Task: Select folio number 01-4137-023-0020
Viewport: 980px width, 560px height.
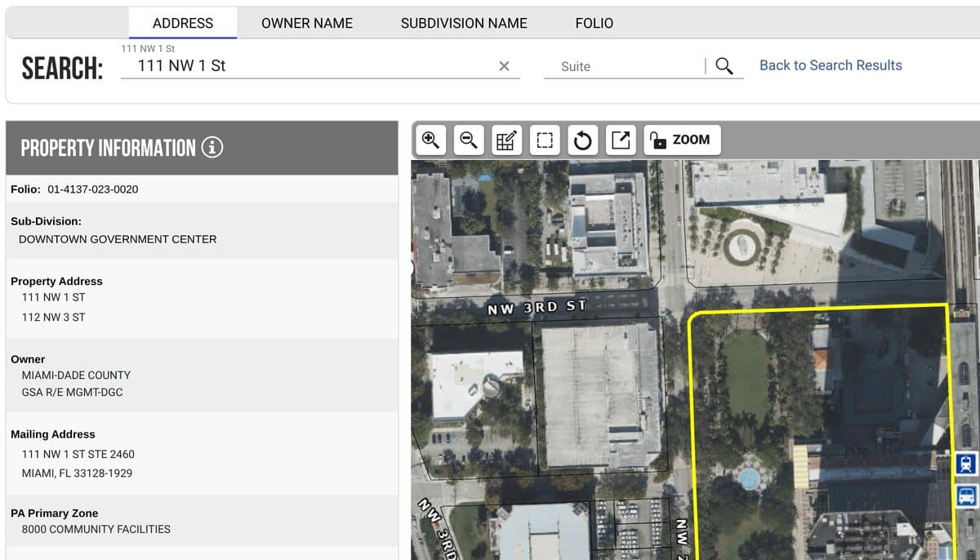Action: click(93, 189)
